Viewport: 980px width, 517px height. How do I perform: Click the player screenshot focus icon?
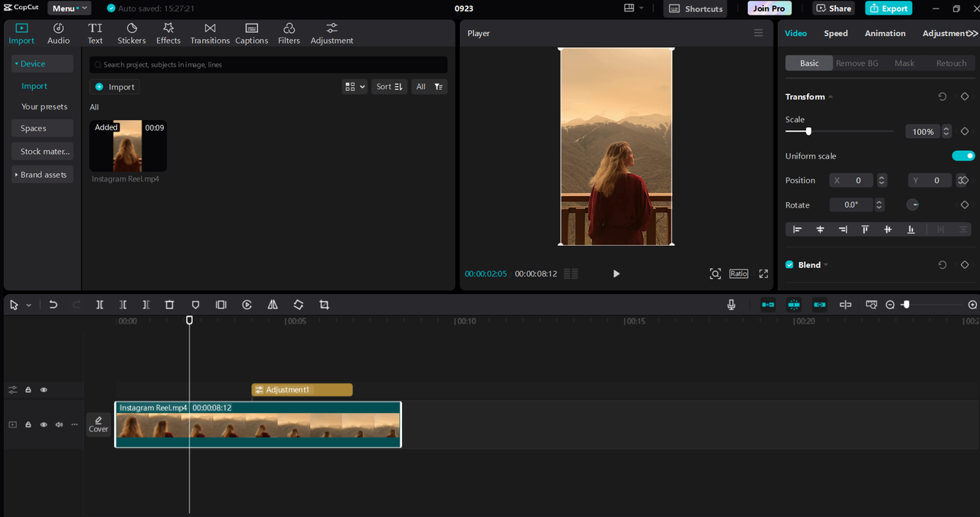point(715,273)
